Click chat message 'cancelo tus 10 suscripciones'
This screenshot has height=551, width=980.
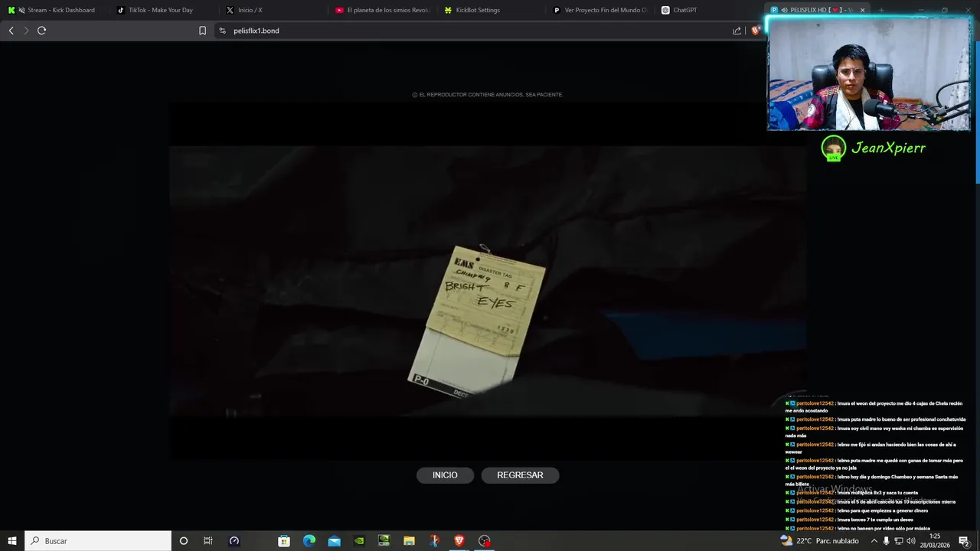[871, 502]
